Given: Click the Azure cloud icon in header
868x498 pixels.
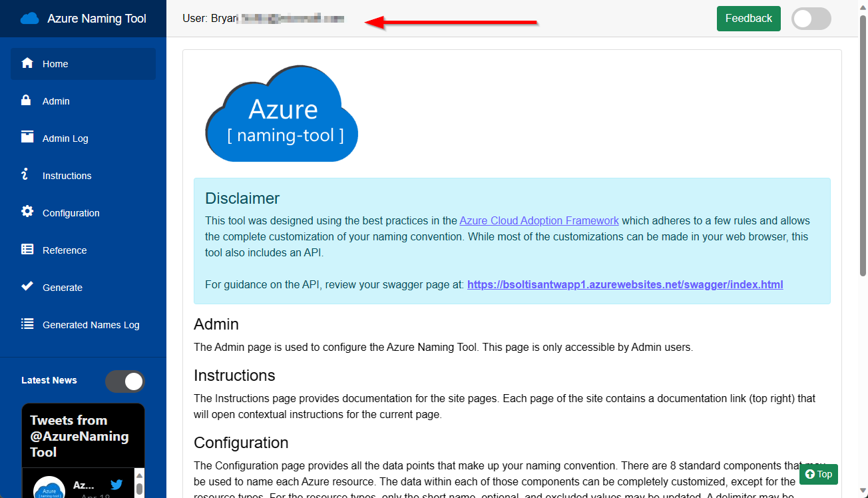Looking at the screenshot, I should (x=30, y=19).
